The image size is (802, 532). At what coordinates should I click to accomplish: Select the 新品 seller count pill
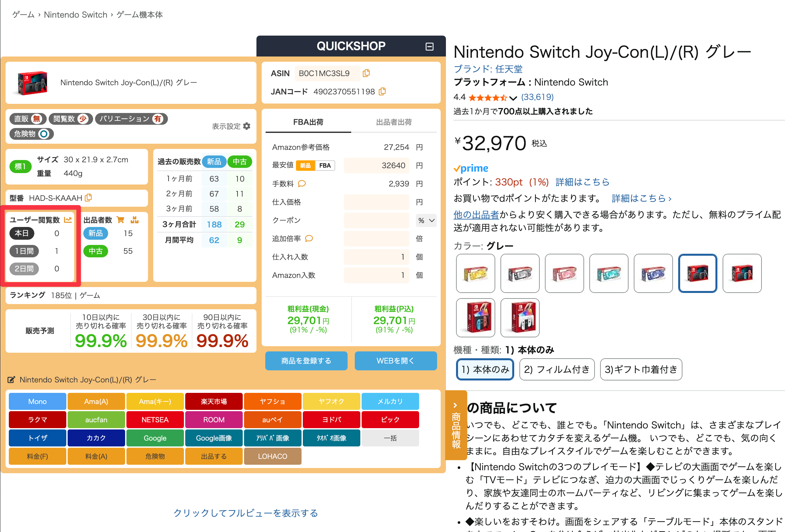[96, 234]
